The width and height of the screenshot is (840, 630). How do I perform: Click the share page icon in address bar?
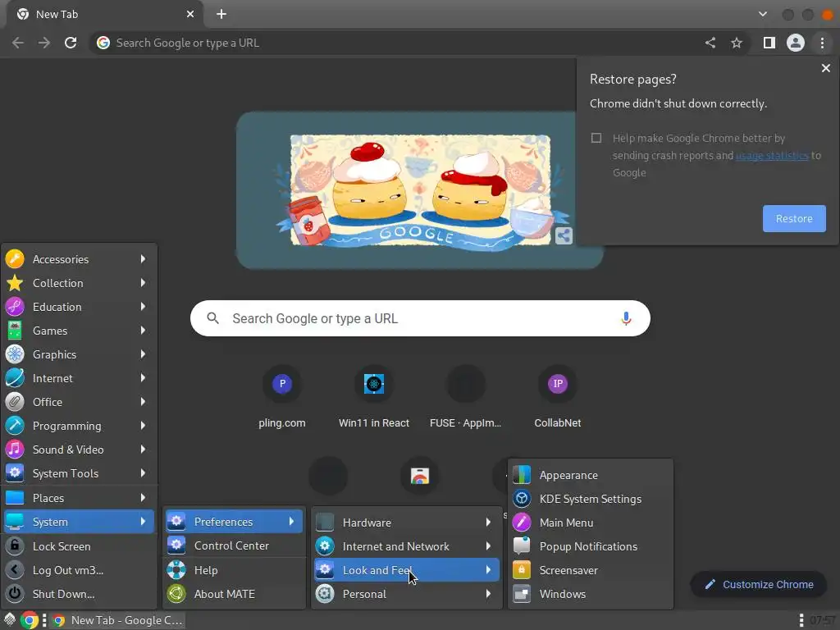(710, 43)
